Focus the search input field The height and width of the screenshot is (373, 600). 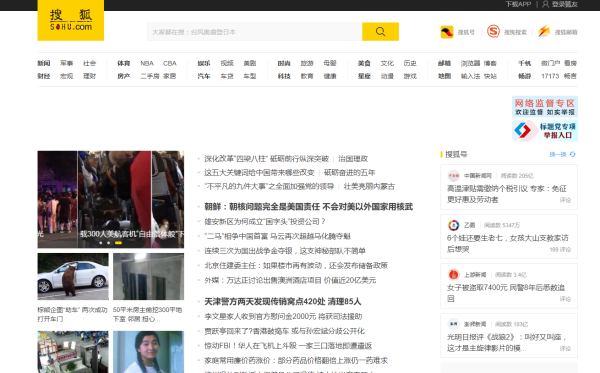click(255, 32)
